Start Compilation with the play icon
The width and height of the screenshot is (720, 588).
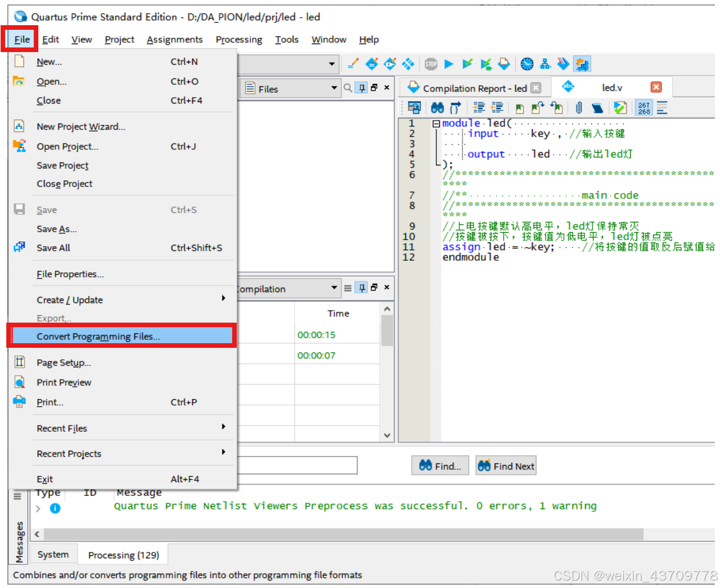tap(449, 64)
